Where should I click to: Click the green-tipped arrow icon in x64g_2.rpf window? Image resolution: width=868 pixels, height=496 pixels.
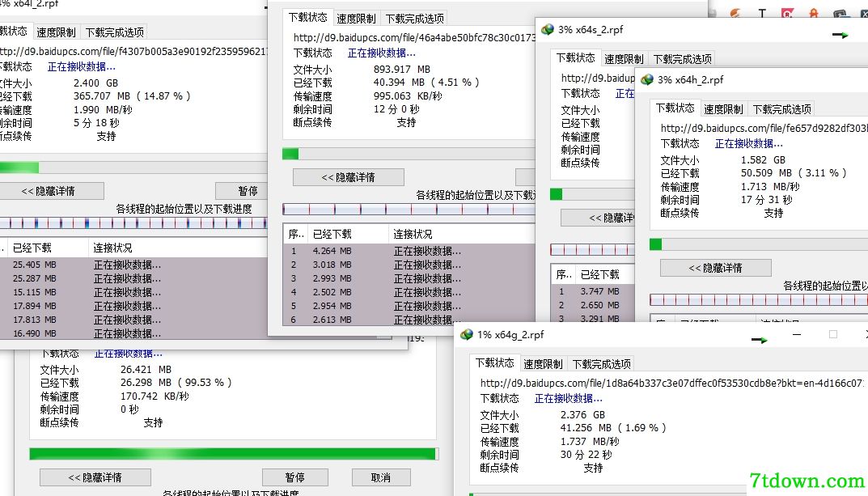tap(759, 339)
